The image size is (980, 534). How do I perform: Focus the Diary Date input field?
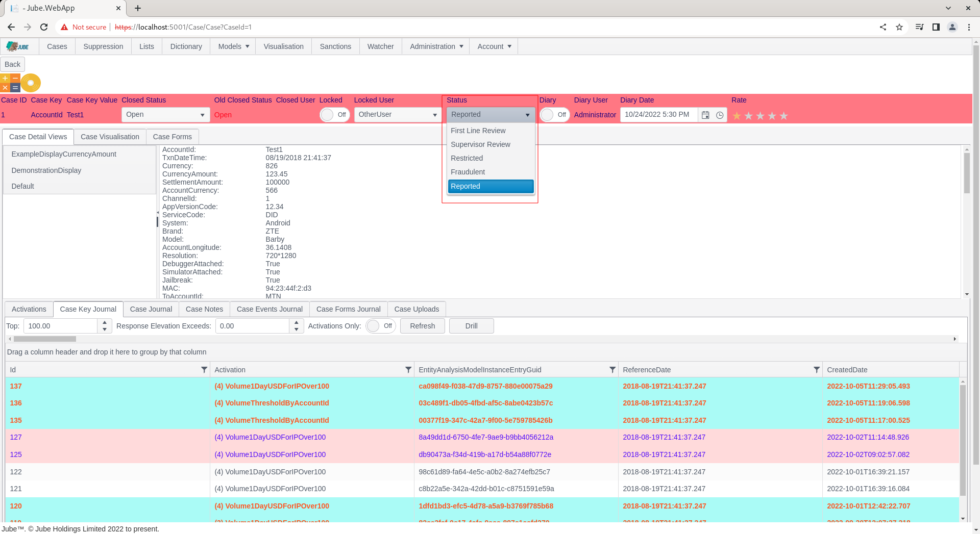click(658, 115)
